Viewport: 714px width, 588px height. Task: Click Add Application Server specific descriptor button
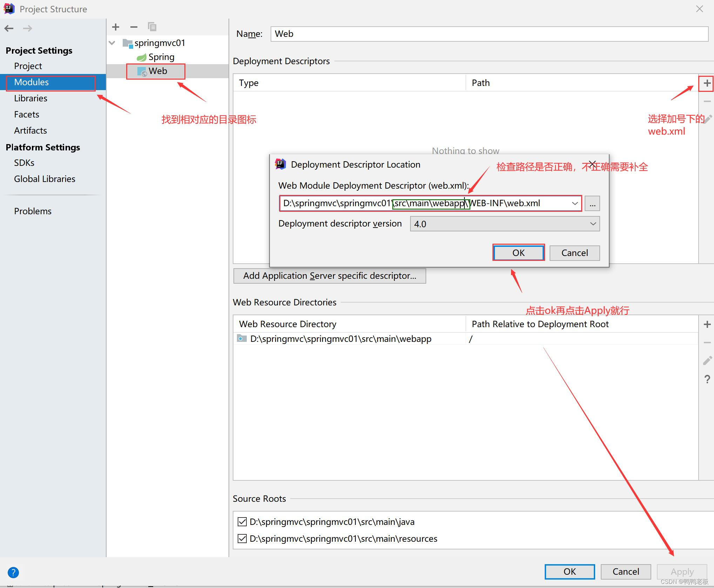click(329, 276)
